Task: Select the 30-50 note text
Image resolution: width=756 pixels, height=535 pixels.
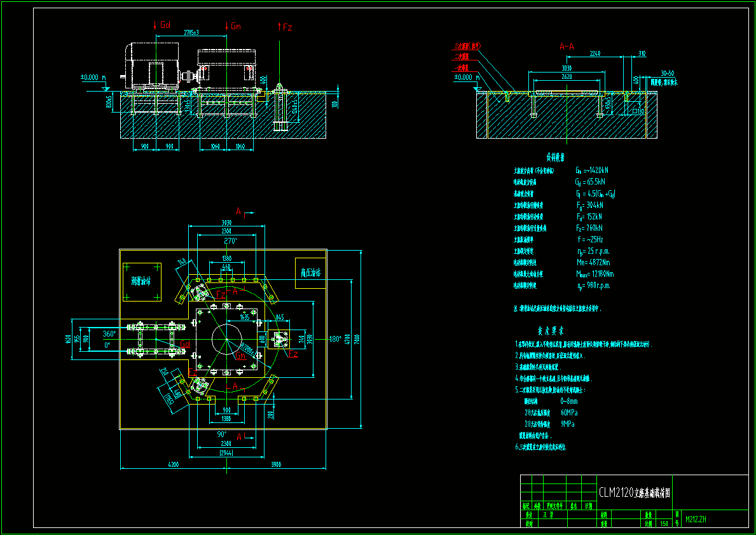Action: (x=667, y=73)
